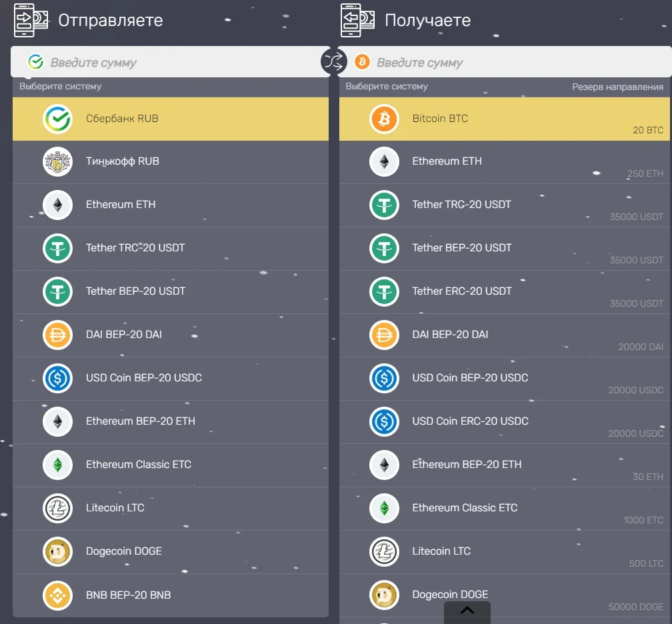Image resolution: width=672 pixels, height=624 pixels.
Task: Pick USD Coin BEP-20 USDC to send
Action: pyautogui.click(x=171, y=379)
